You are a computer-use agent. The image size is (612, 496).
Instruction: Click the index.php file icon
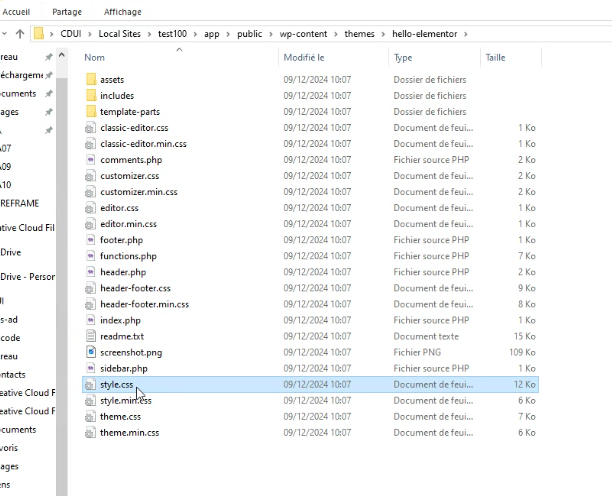point(91,320)
